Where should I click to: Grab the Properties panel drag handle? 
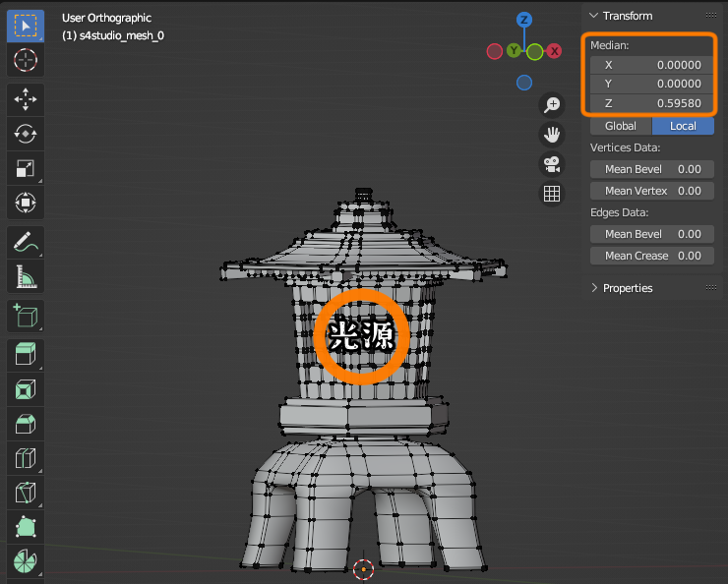click(711, 288)
